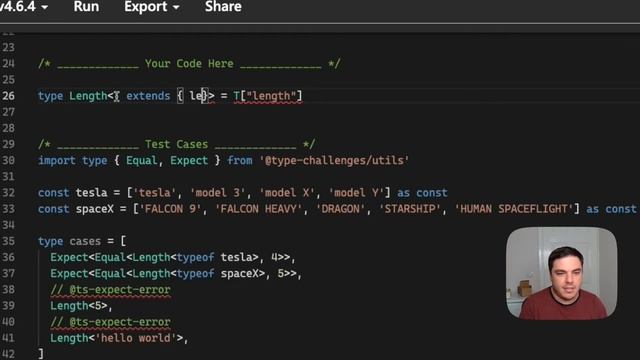Click the Share button

pos(223,7)
